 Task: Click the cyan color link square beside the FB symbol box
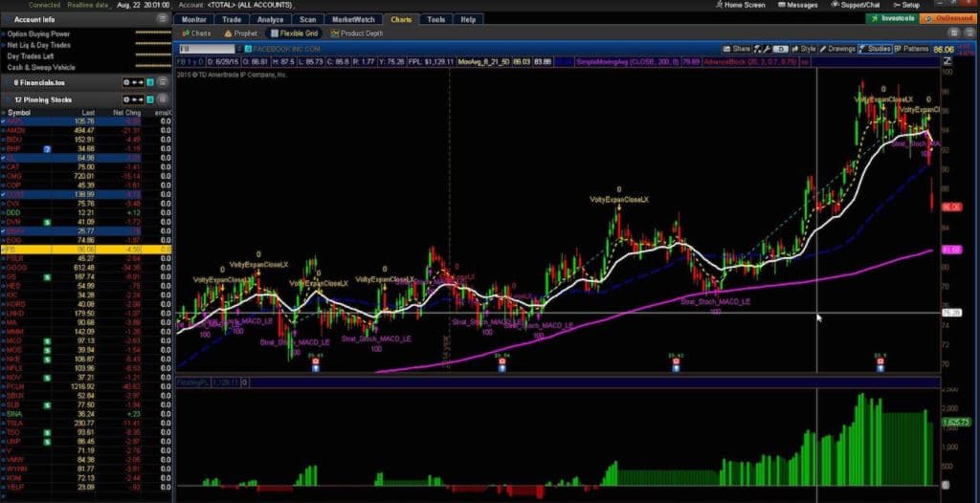click(248, 49)
